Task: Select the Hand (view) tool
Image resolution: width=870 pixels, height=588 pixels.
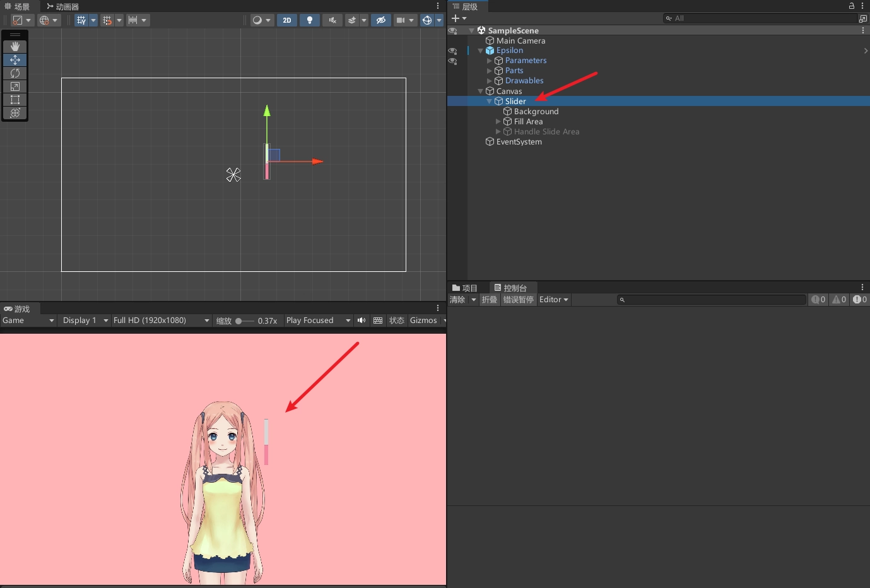Action: coord(15,47)
